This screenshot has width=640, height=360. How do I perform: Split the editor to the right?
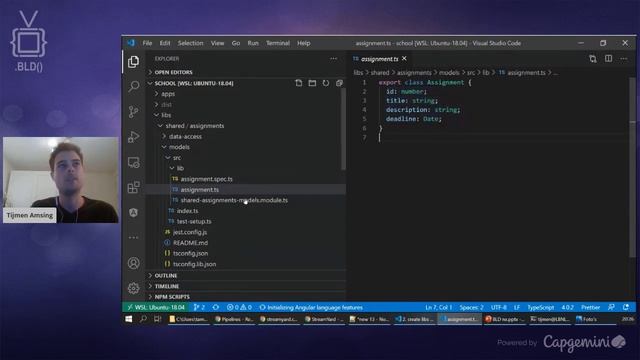tap(608, 59)
